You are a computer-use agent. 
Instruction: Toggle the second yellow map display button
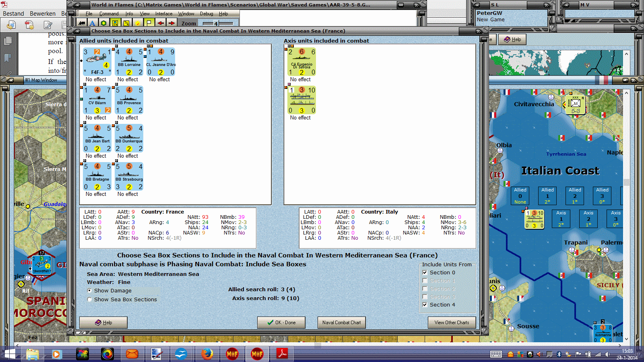(x=126, y=23)
